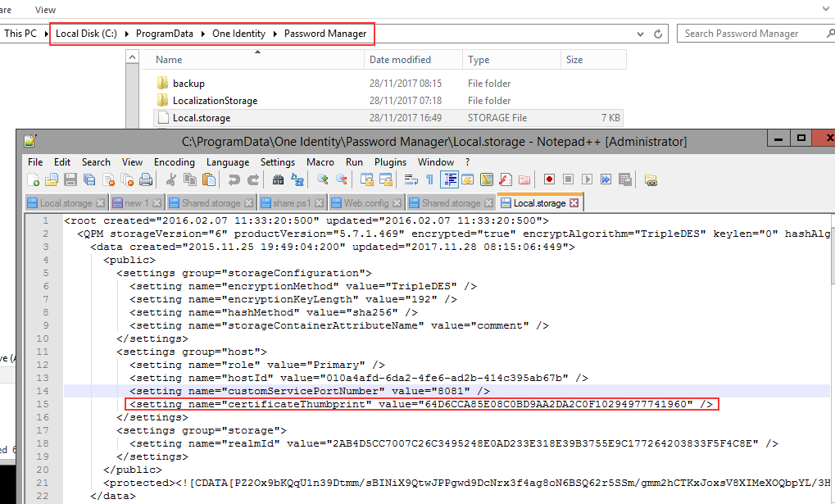Open the Edit menu
This screenshot has height=504, width=835.
click(x=62, y=162)
